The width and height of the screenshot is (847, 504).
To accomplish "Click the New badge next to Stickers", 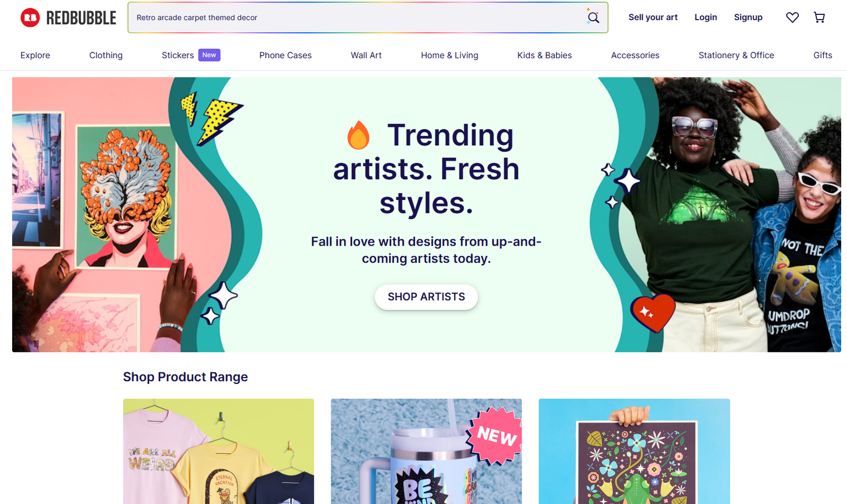I will point(209,55).
